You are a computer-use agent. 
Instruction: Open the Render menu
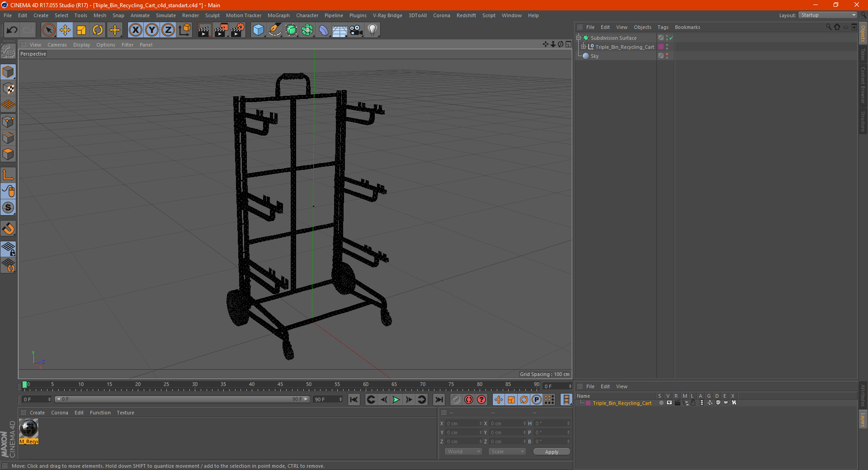point(190,15)
